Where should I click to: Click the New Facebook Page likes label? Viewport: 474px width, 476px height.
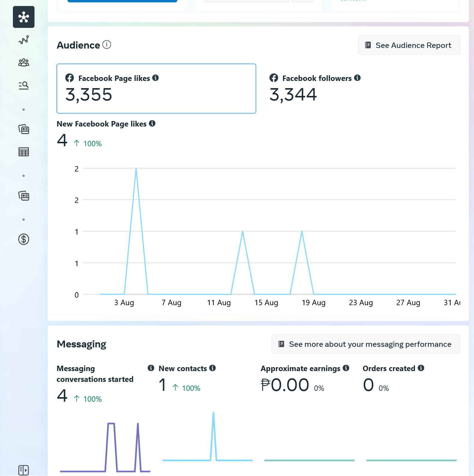(x=102, y=124)
